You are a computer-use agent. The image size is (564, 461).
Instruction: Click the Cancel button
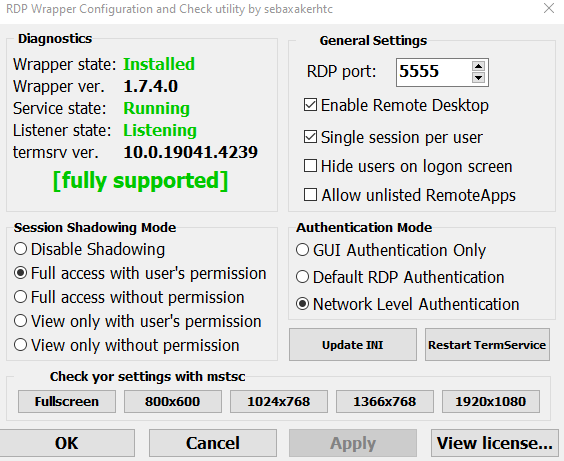click(x=213, y=443)
